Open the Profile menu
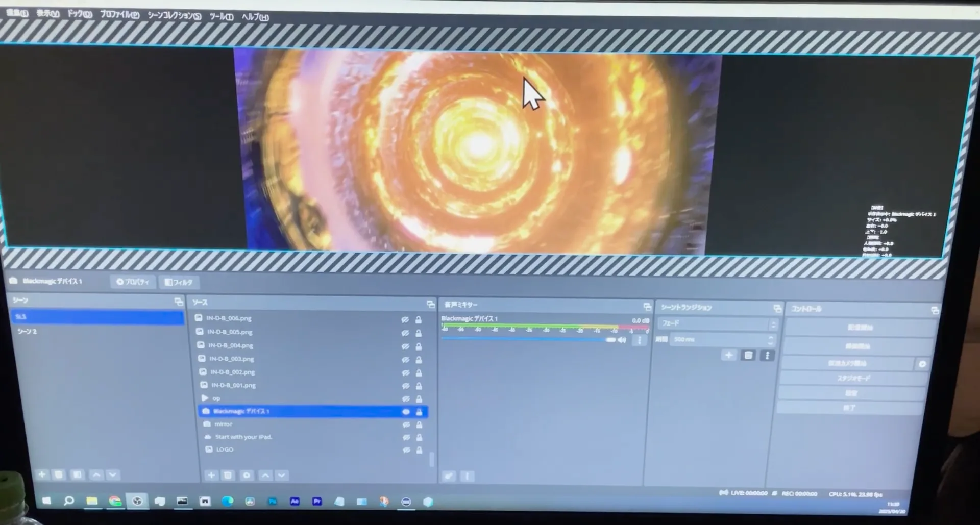This screenshot has width=980, height=525. [x=119, y=15]
